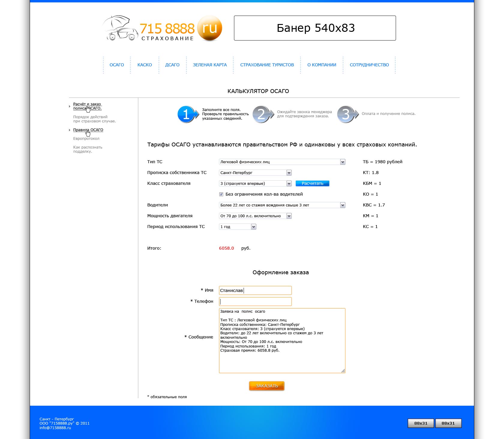Open the Класс страхователя dropdown
The image size is (504, 439).
pos(255,184)
